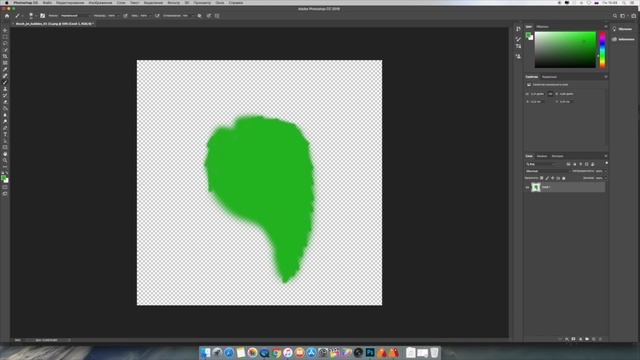This screenshot has height=360, width=640.
Task: Click the rainbow hue slider strip
Action: pos(602,49)
